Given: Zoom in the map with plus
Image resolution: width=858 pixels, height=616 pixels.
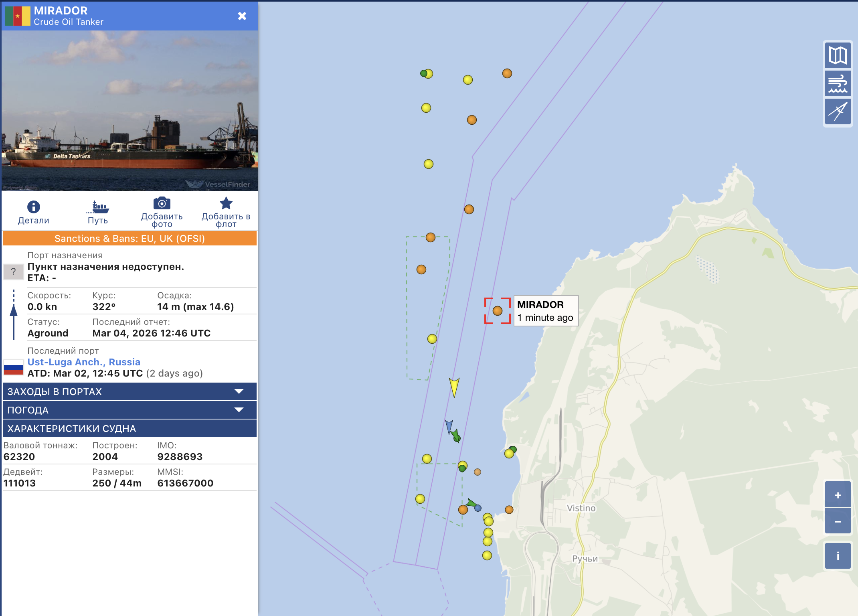Looking at the screenshot, I should 838,495.
